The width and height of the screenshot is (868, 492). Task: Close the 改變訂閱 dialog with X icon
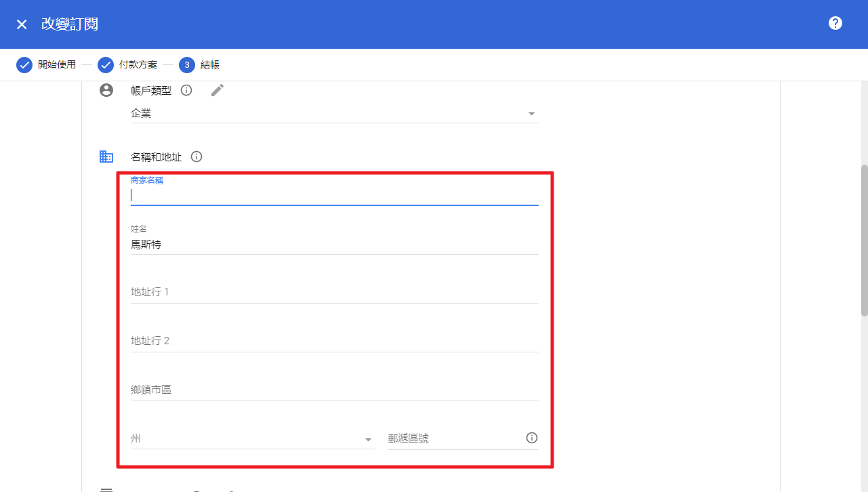click(x=22, y=24)
